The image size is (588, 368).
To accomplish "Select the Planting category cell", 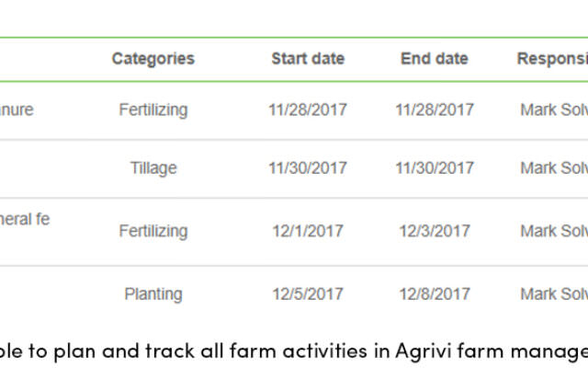I will coord(153,294).
